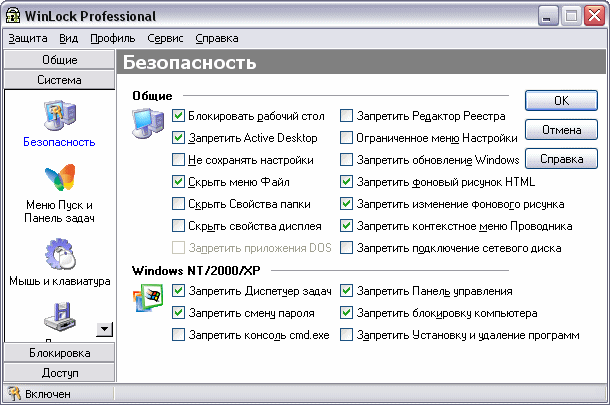Open the Справка menu in menu bar
This screenshot has height=405, width=610.
[217, 39]
